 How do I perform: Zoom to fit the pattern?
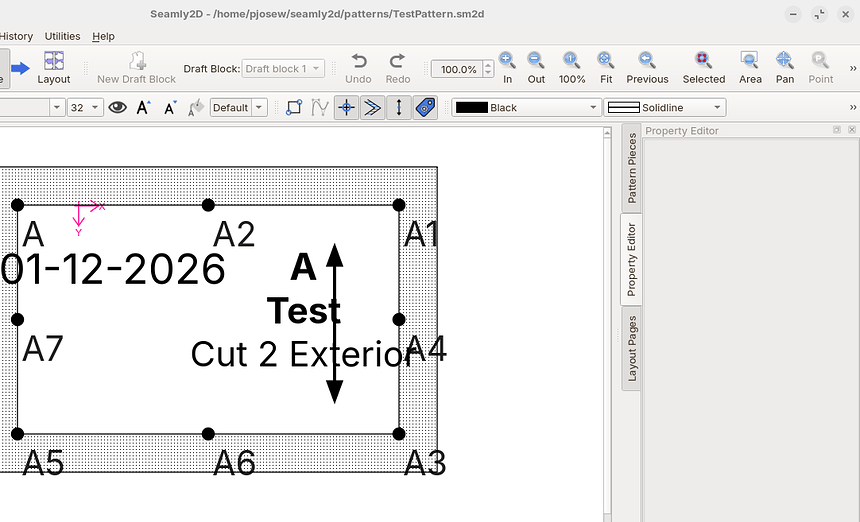606,67
